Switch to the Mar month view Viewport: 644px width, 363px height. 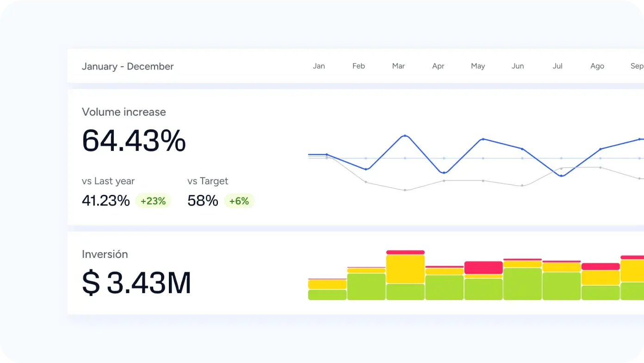point(398,66)
